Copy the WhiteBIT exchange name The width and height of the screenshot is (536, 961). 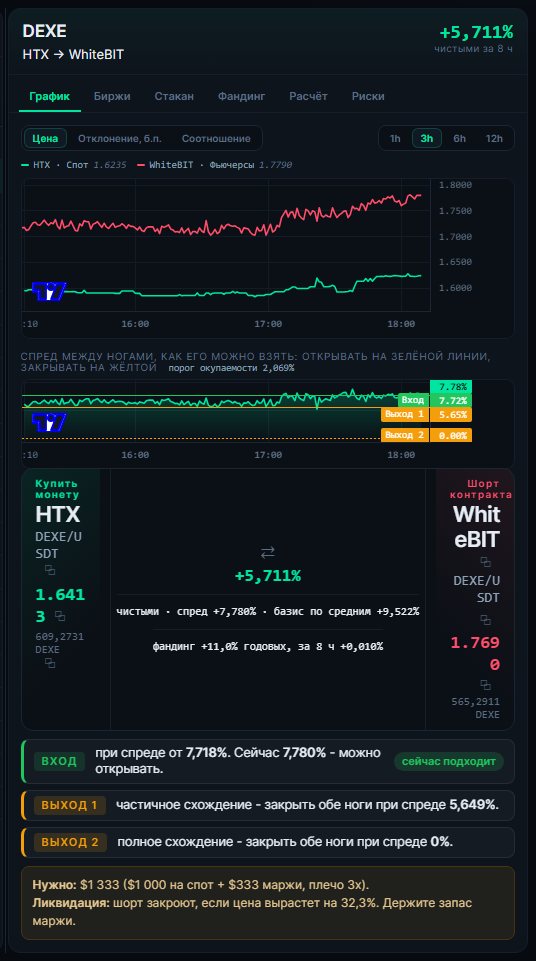coord(485,561)
